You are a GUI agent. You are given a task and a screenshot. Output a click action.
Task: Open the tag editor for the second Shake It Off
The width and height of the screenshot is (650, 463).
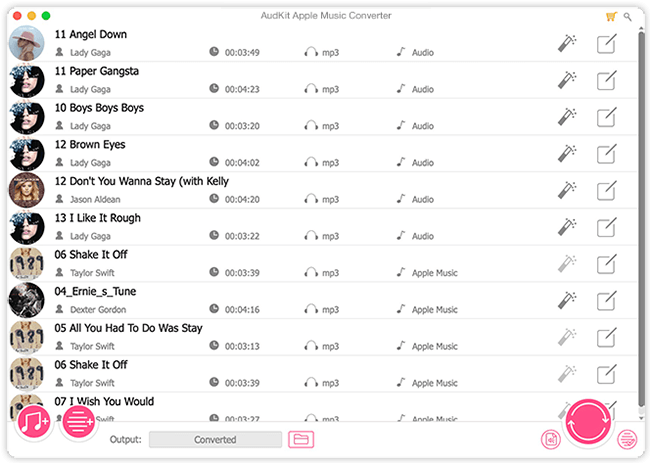(606, 374)
